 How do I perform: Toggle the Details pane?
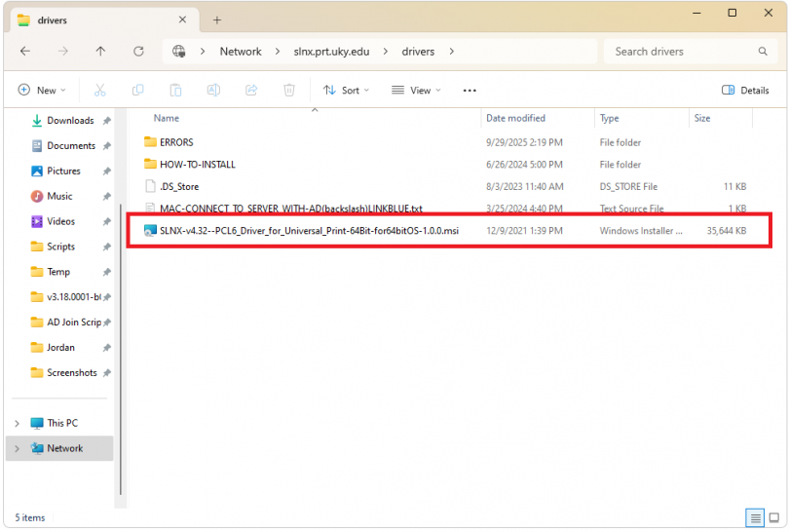tap(745, 91)
